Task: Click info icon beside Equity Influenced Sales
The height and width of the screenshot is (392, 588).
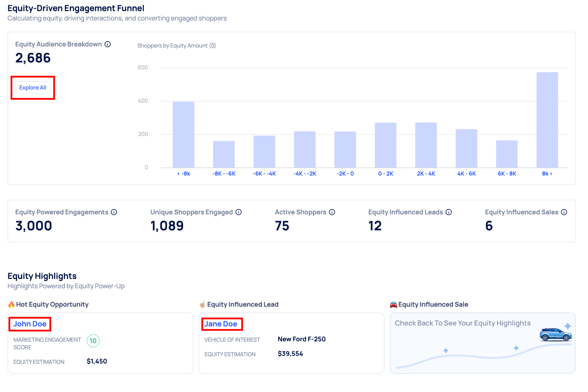Action: (x=564, y=212)
